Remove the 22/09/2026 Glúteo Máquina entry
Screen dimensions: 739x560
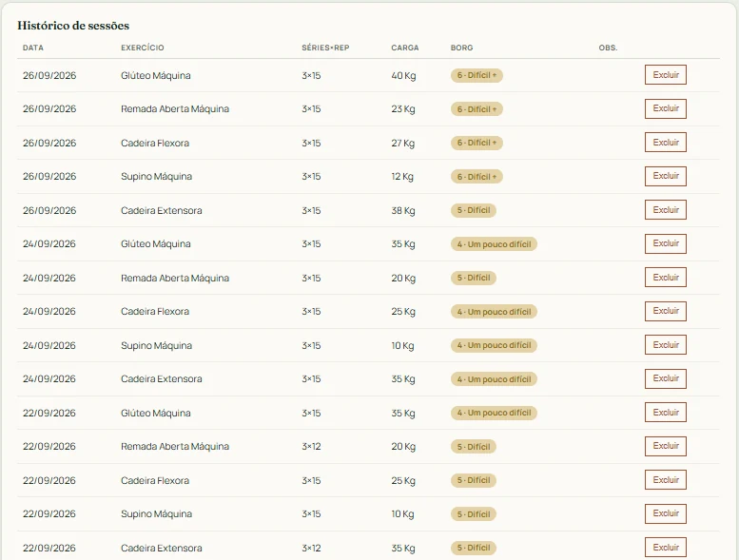[666, 413]
